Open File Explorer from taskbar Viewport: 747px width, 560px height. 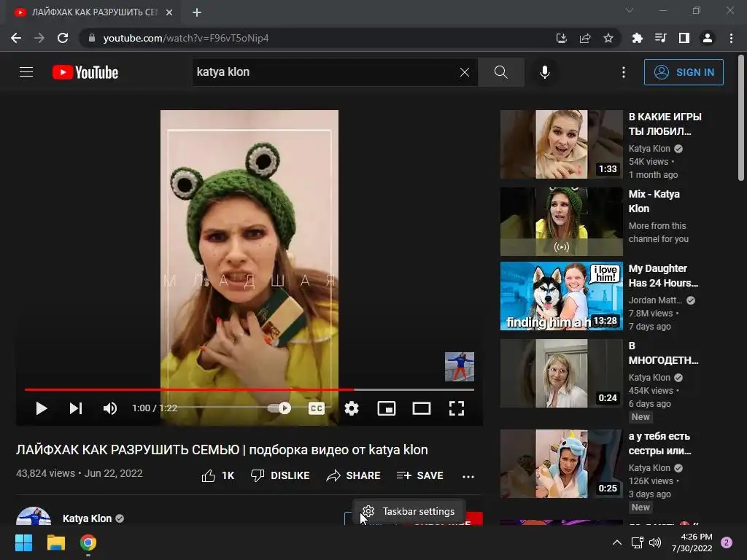pyautogui.click(x=55, y=542)
